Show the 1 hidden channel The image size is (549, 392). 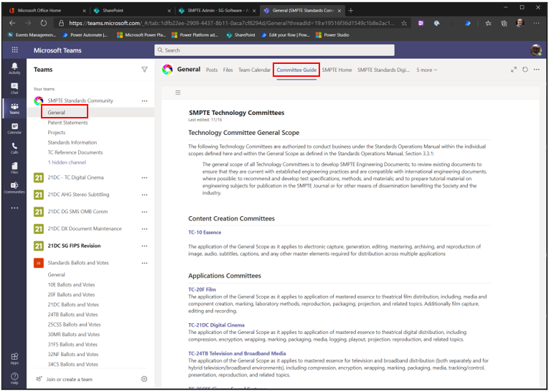tap(67, 162)
